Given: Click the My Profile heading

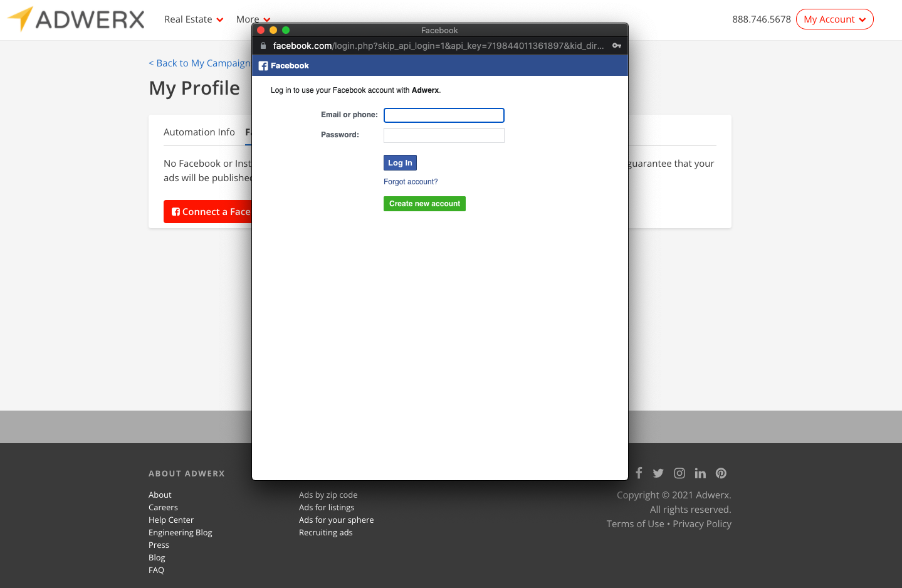Looking at the screenshot, I should click(194, 88).
